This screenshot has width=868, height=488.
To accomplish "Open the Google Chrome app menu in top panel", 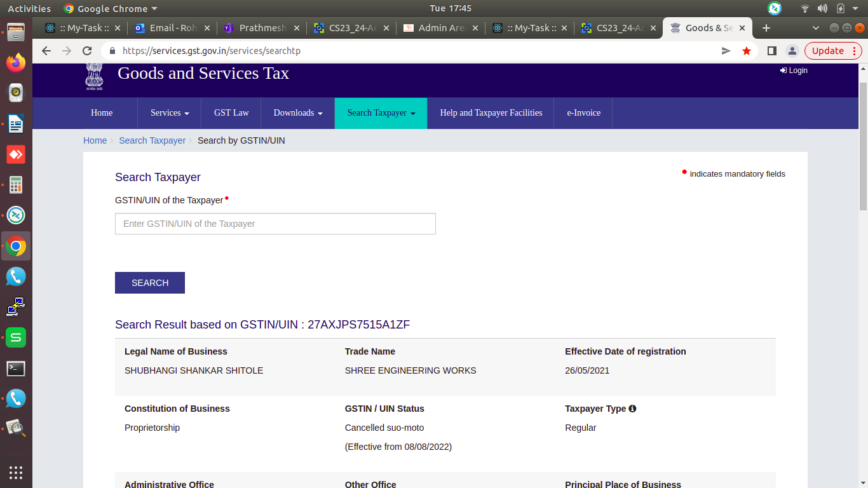I will click(x=111, y=8).
